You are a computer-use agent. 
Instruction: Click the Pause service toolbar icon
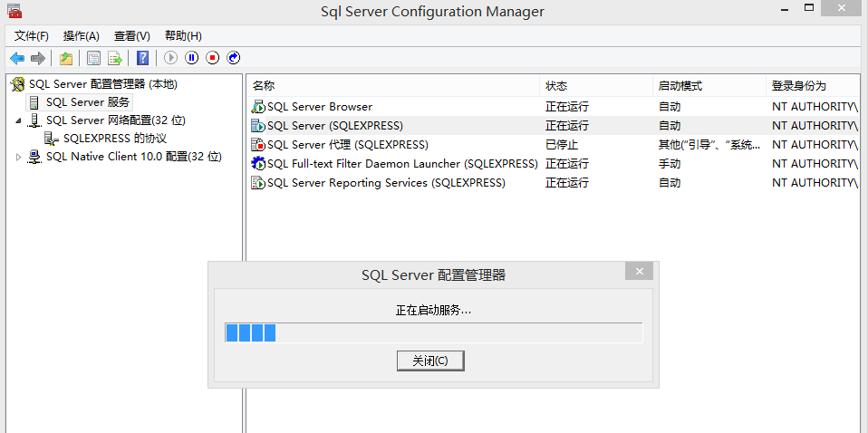pyautogui.click(x=191, y=58)
